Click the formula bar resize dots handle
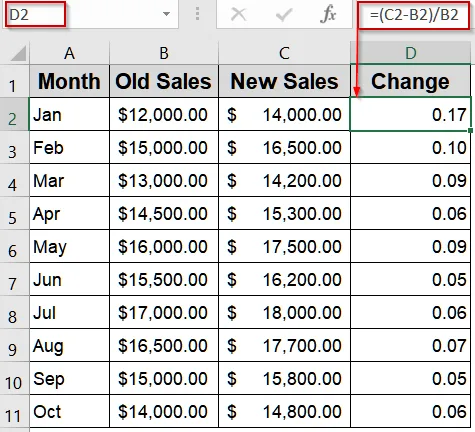Image resolution: width=475 pixels, height=432 pixels. [x=197, y=14]
